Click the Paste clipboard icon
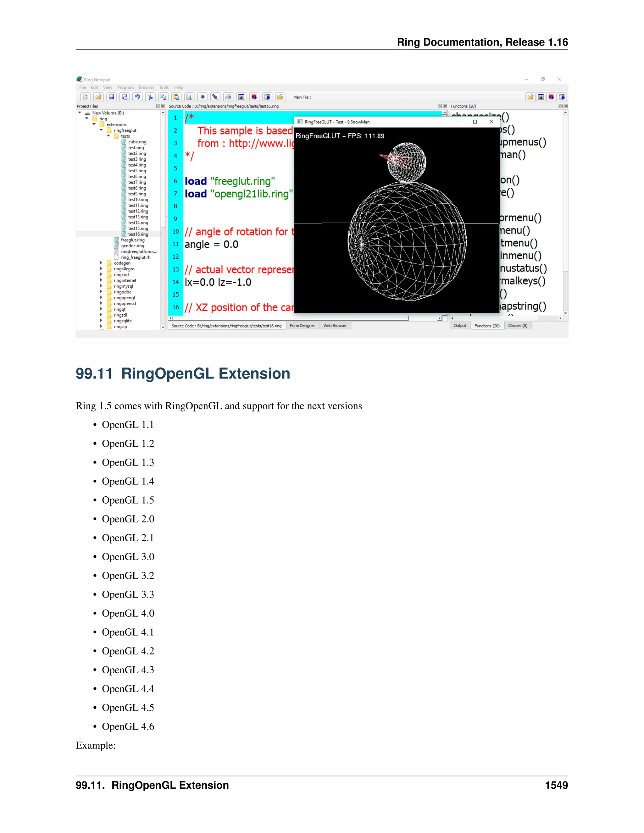Image resolution: width=644 pixels, height=833 pixels. pos(176,97)
